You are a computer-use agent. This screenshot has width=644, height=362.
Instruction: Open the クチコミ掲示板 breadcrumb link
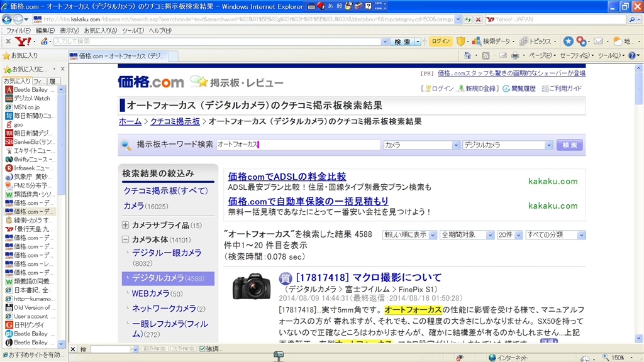[175, 121]
